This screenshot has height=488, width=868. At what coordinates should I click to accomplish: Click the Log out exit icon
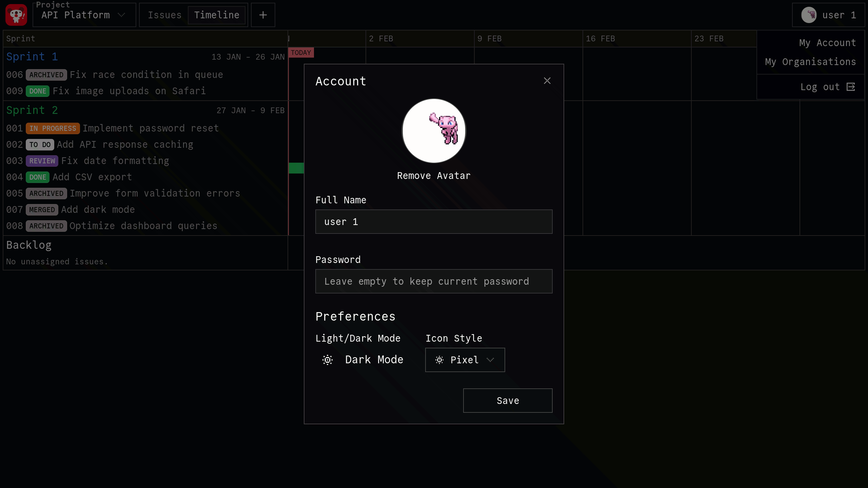(851, 87)
